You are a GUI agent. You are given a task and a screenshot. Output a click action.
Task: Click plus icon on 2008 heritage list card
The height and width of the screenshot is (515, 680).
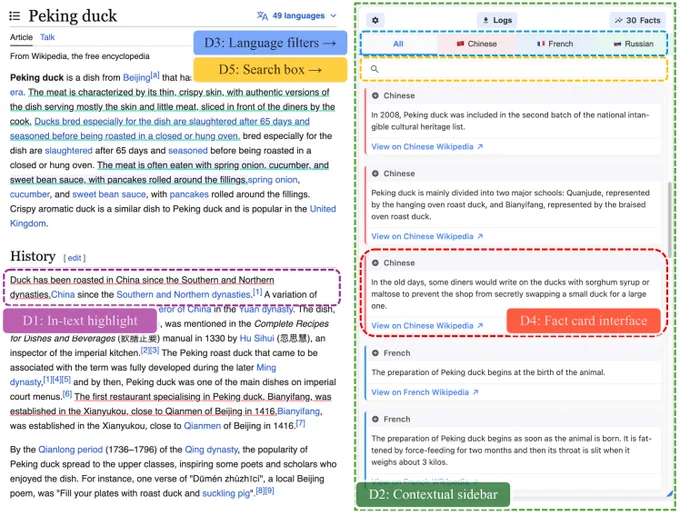(375, 95)
